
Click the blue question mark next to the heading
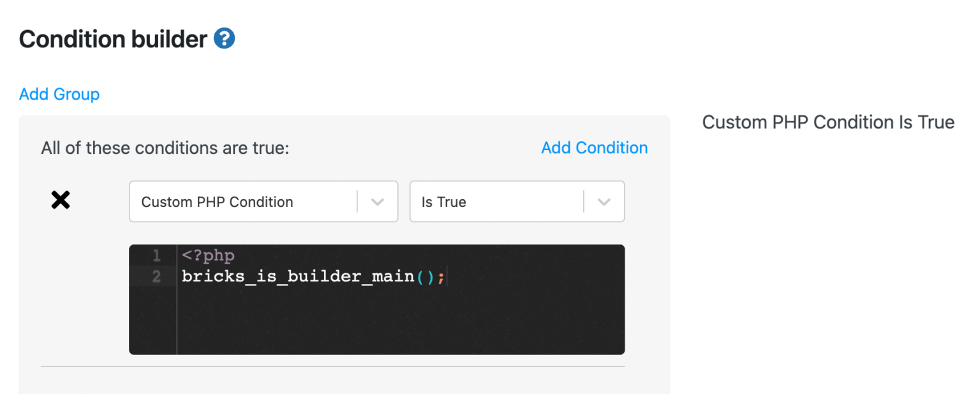[x=225, y=38]
